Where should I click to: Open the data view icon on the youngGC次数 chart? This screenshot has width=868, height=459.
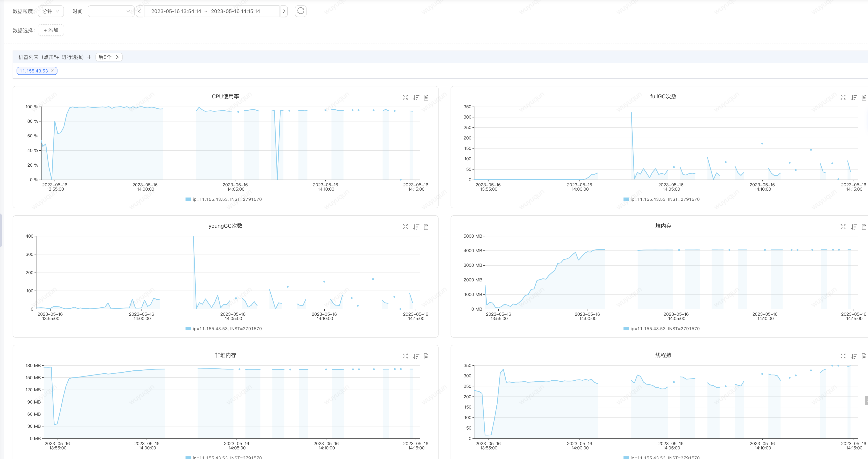click(426, 227)
